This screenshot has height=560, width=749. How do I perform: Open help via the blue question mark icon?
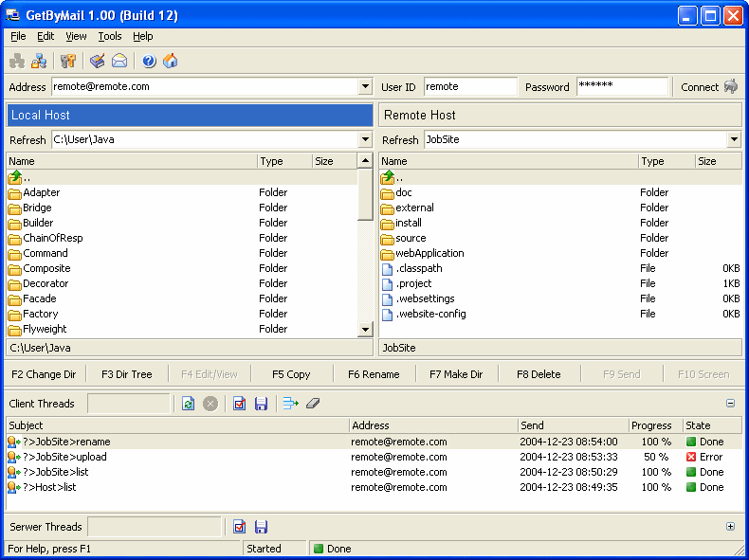[149, 61]
